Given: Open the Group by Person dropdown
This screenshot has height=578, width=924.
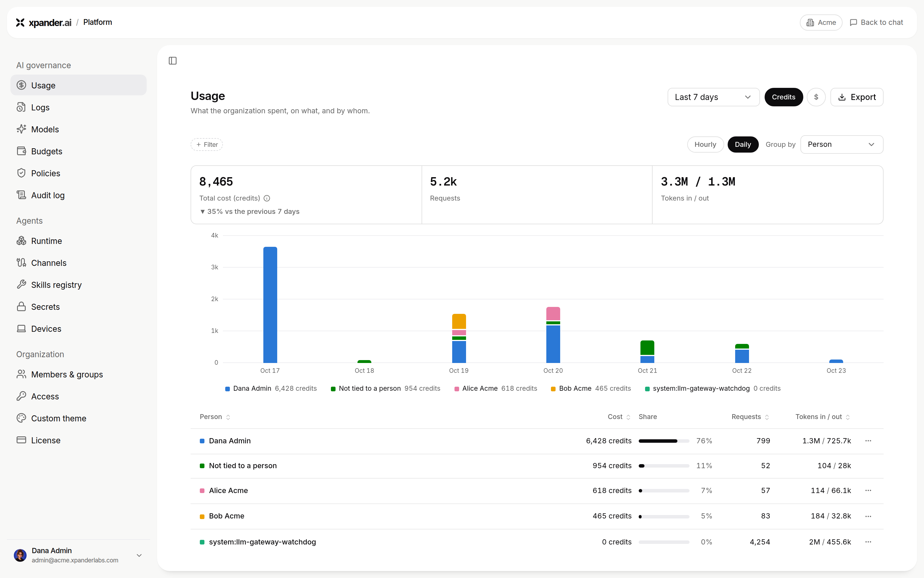Looking at the screenshot, I should click(841, 144).
